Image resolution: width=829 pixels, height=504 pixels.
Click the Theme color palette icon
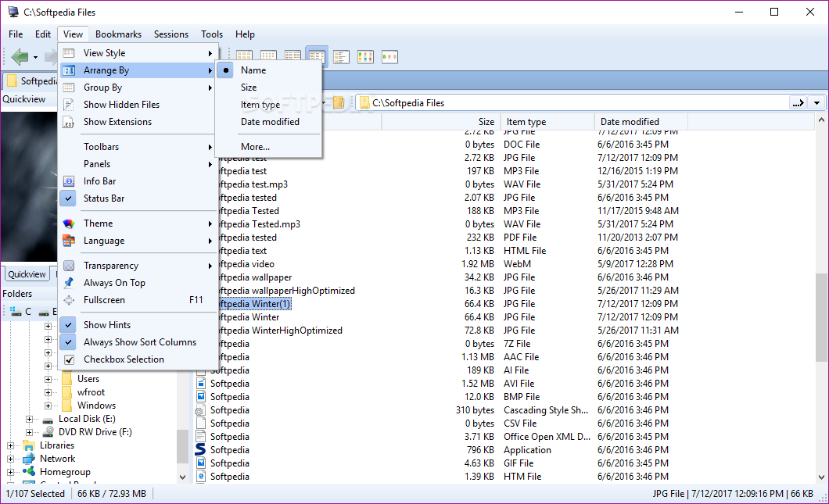[x=69, y=223]
